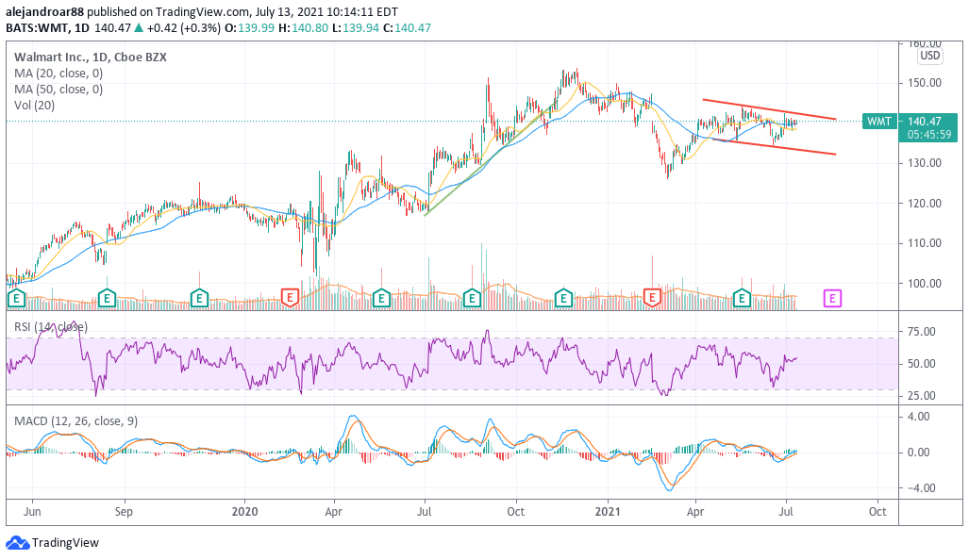Open the green earnings marker from Nov 2020
The image size is (969, 560).
click(563, 299)
